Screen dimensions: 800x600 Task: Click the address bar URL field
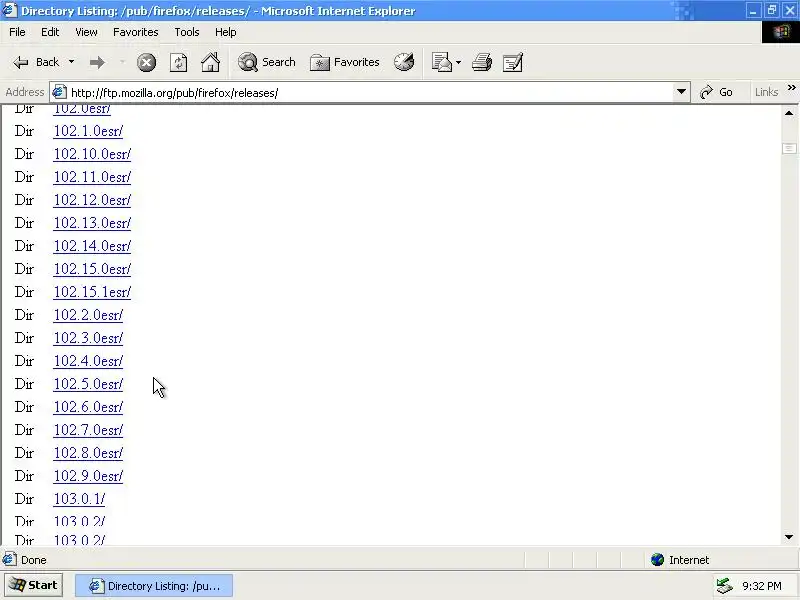[x=371, y=93]
